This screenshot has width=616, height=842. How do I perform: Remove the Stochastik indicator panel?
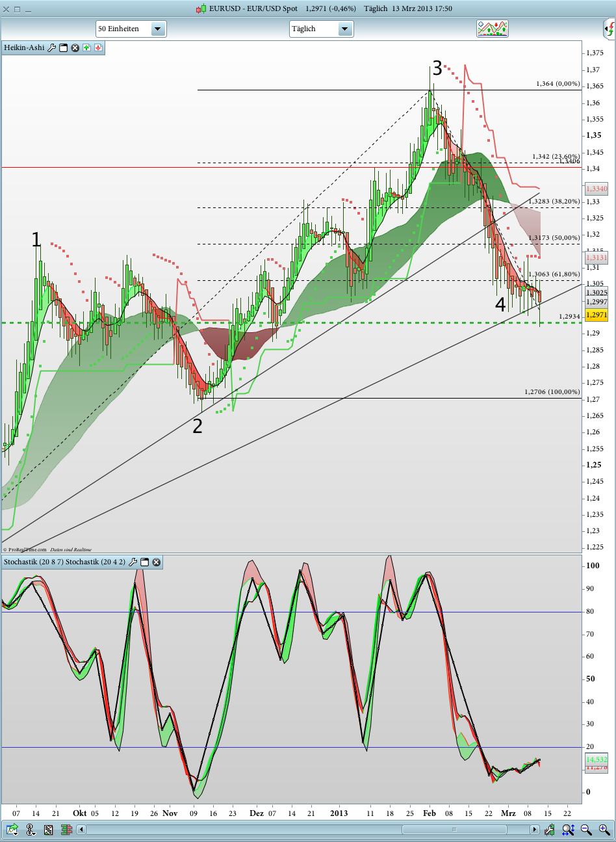pyautogui.click(x=157, y=562)
